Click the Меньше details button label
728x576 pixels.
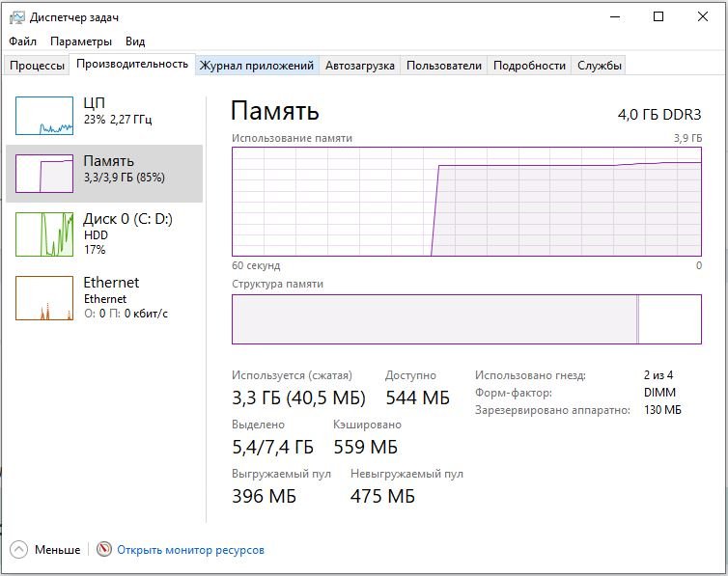(x=58, y=550)
